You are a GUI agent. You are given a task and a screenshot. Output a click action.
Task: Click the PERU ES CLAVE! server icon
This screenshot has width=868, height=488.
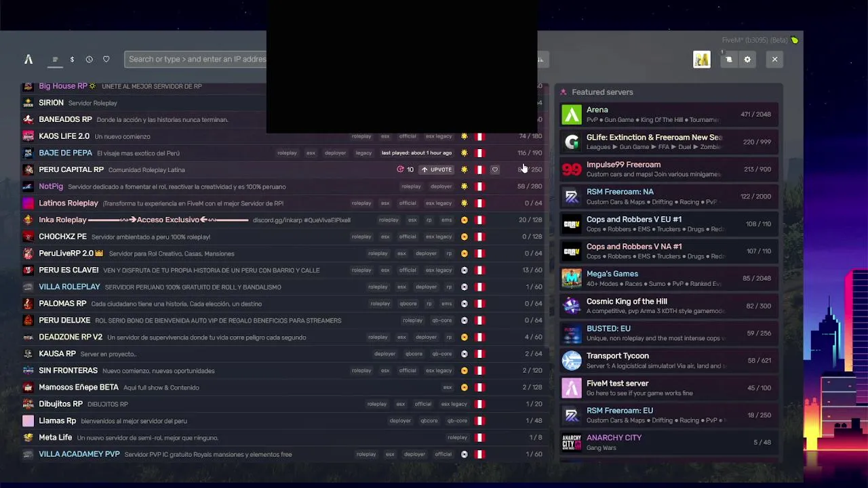point(28,270)
